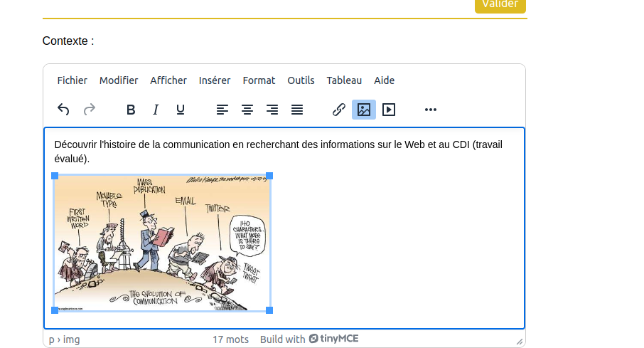Screen dimensions: 644x348
Task: Click the tinyMCE logo
Action: point(334,339)
